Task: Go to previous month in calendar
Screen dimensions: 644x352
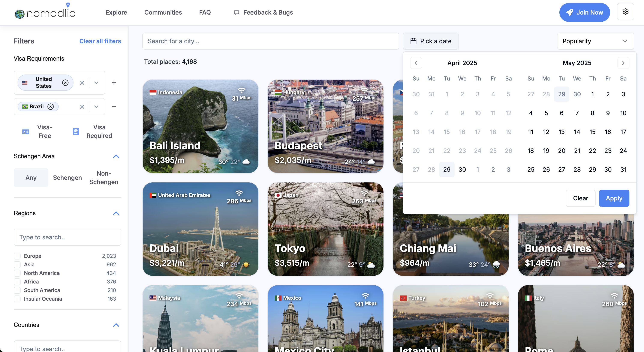Action: (x=416, y=63)
